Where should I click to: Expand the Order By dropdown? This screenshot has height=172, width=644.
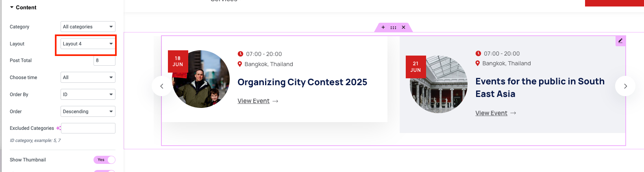(88, 95)
